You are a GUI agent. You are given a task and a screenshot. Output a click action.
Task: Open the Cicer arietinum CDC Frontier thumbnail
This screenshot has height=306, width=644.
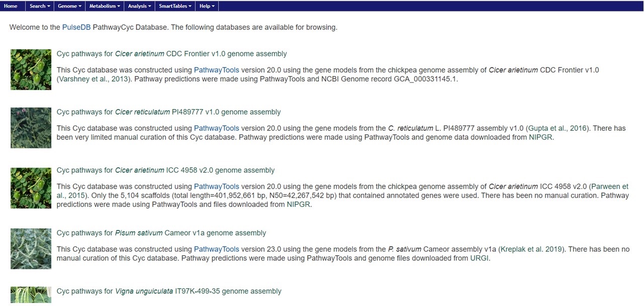[x=31, y=69]
